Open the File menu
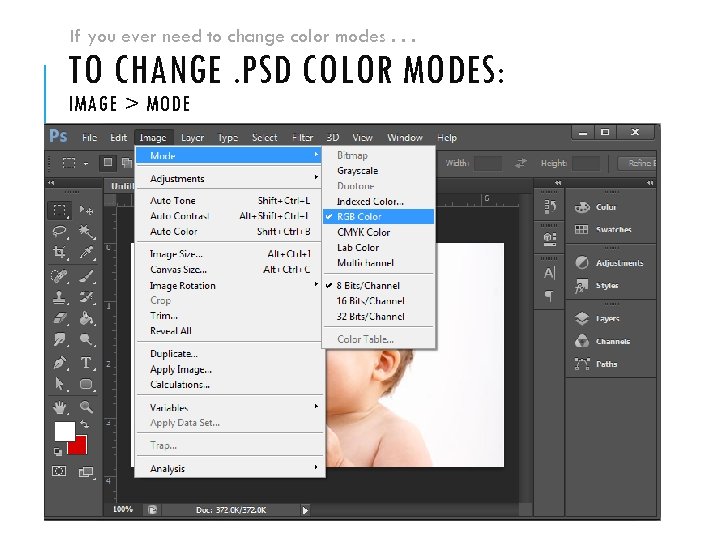 [90, 138]
